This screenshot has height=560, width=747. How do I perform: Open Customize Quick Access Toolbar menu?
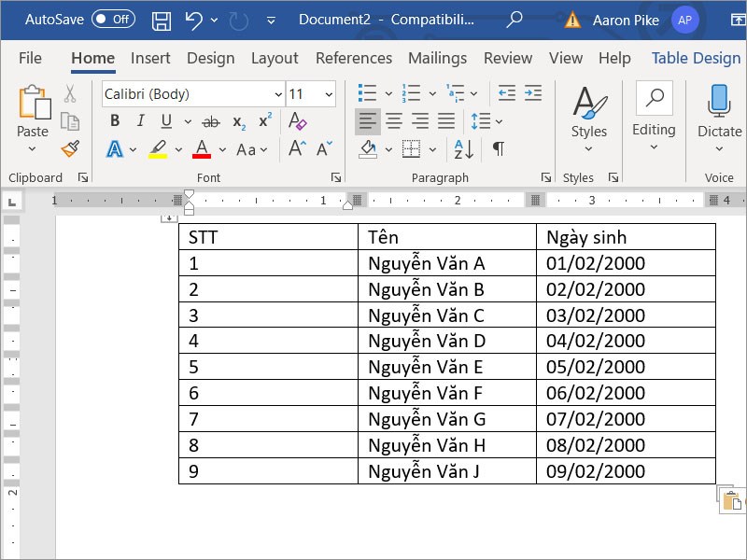pos(271,21)
